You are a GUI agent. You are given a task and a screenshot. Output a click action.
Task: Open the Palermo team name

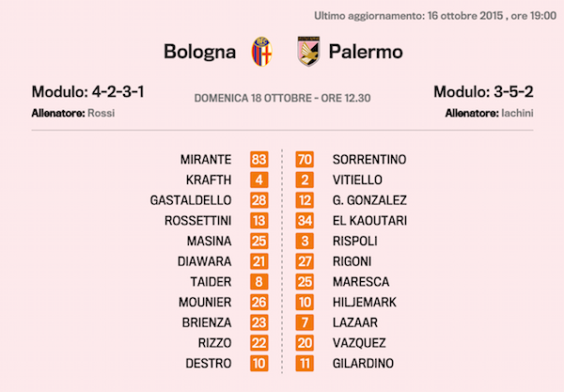point(366,52)
